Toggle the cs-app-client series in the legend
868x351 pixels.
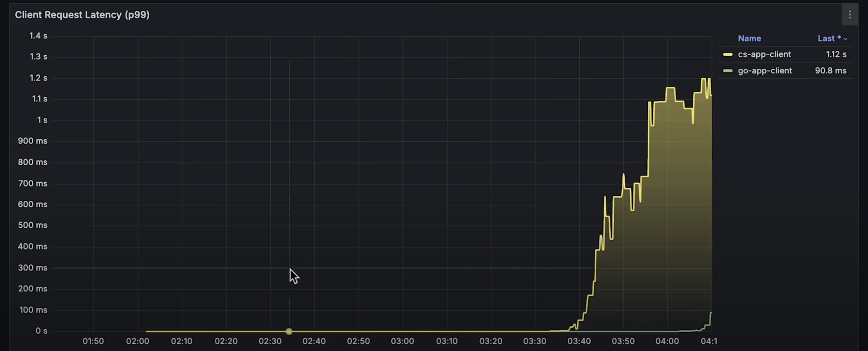coord(764,54)
